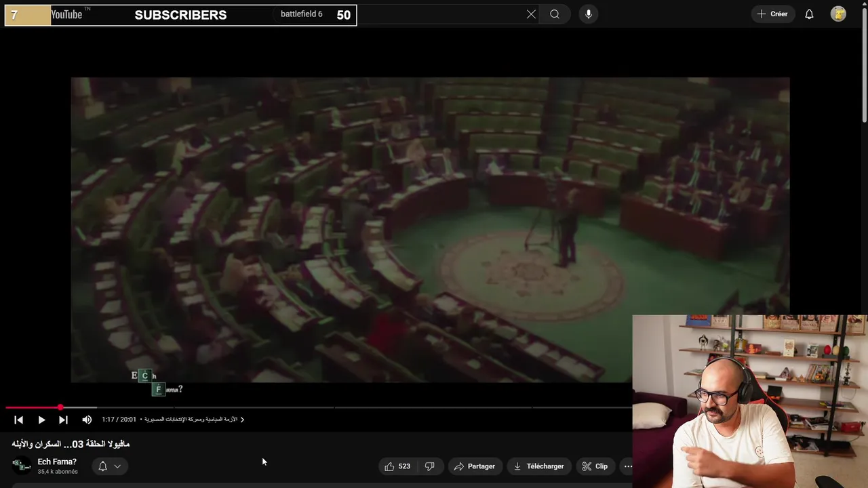Open the Ech Fama? channel avatar
This screenshot has height=488, width=868.
21,466
